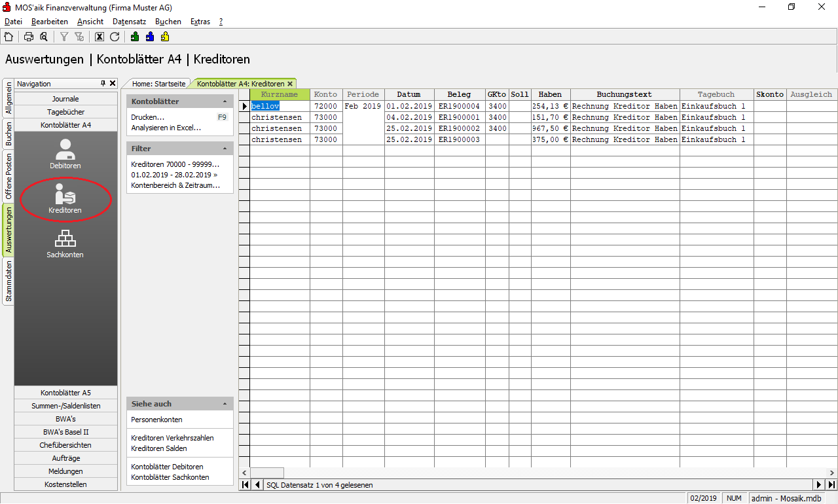
Task: Select the Sachkonten navigation icon
Action: (x=65, y=243)
